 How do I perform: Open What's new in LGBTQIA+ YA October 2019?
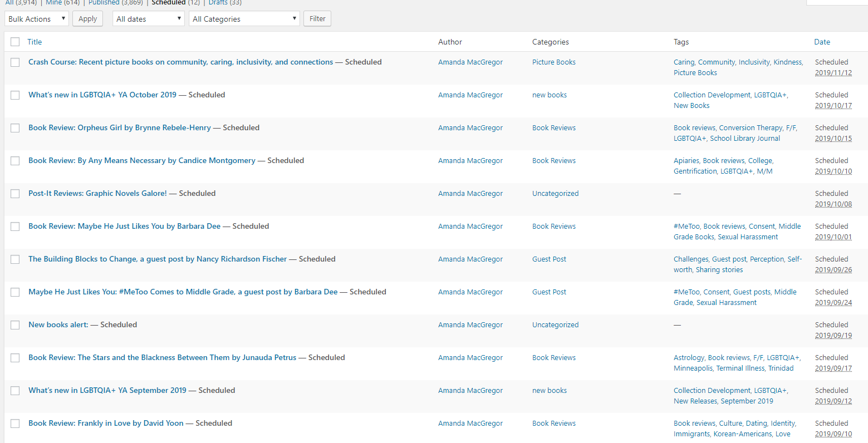click(102, 95)
